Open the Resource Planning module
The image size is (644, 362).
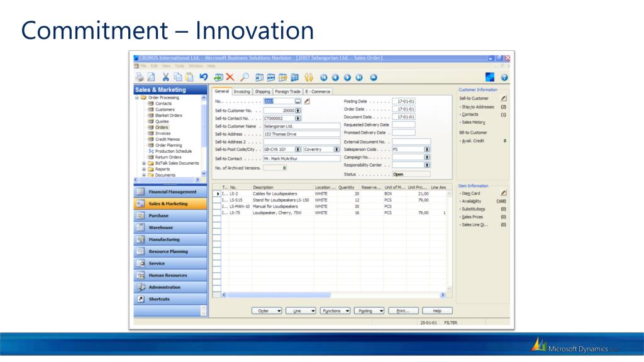pyautogui.click(x=170, y=251)
